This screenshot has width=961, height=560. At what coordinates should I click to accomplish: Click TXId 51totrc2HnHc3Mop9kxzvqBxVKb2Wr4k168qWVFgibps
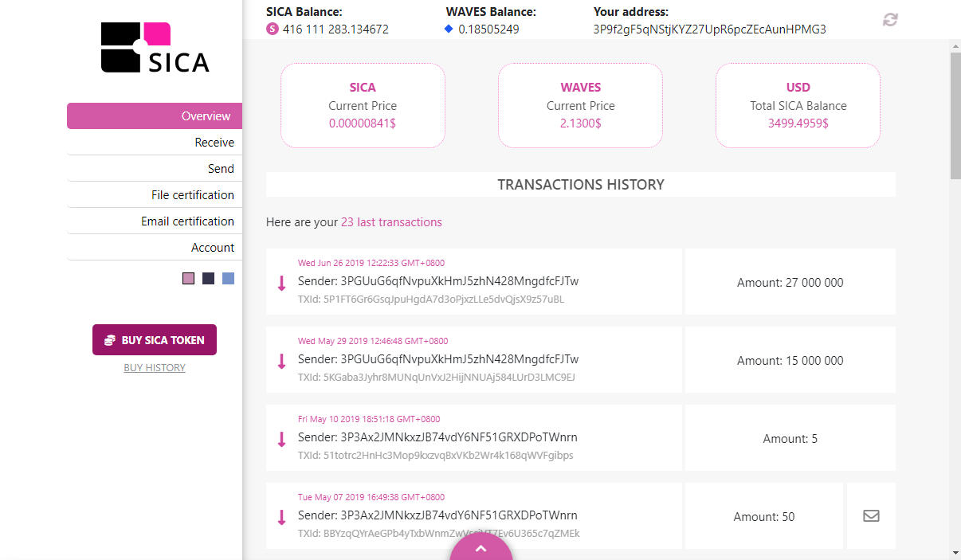pos(436,456)
